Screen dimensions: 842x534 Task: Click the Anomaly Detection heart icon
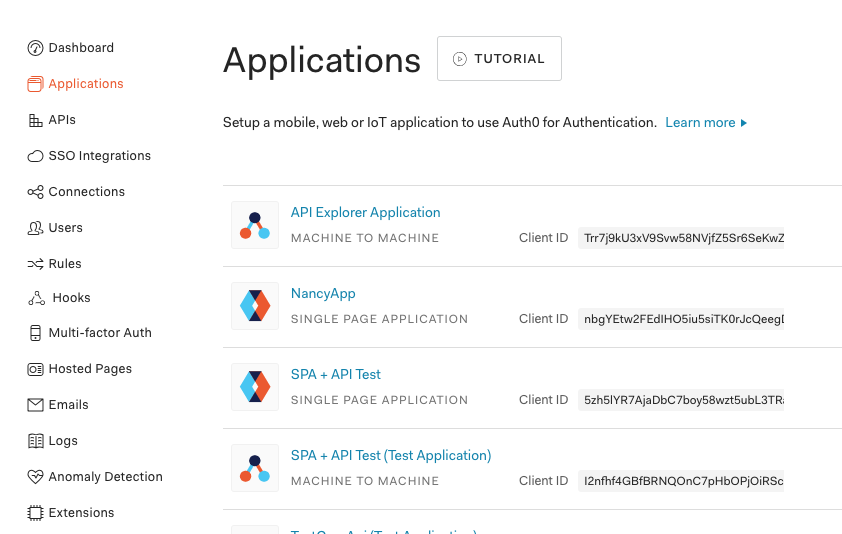(35, 477)
